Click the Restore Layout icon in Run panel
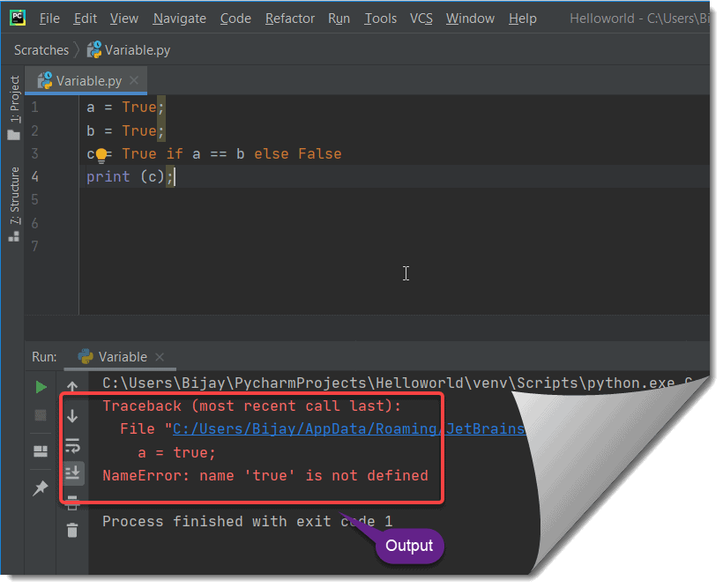723x588 pixels. pos(41,450)
